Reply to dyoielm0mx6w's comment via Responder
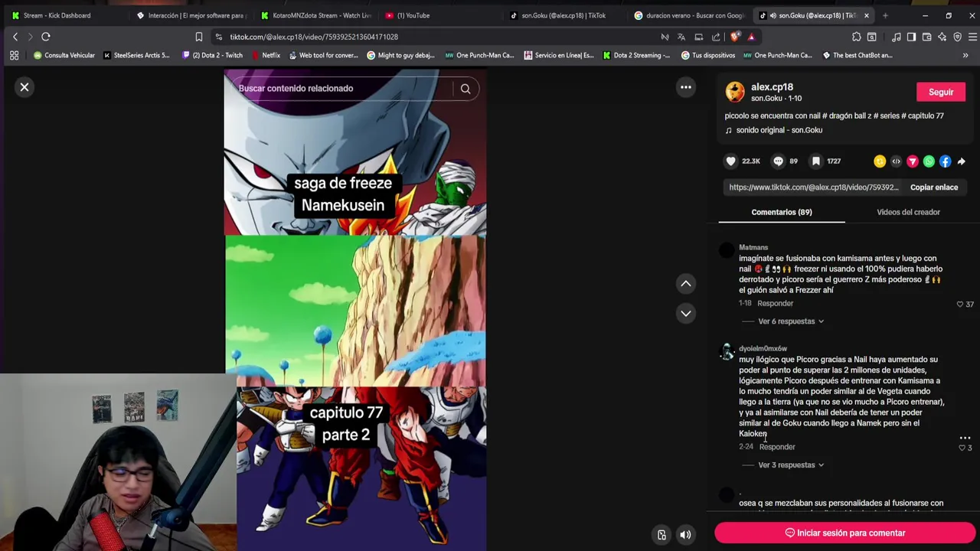Screen dimensions: 980x551 777,447
